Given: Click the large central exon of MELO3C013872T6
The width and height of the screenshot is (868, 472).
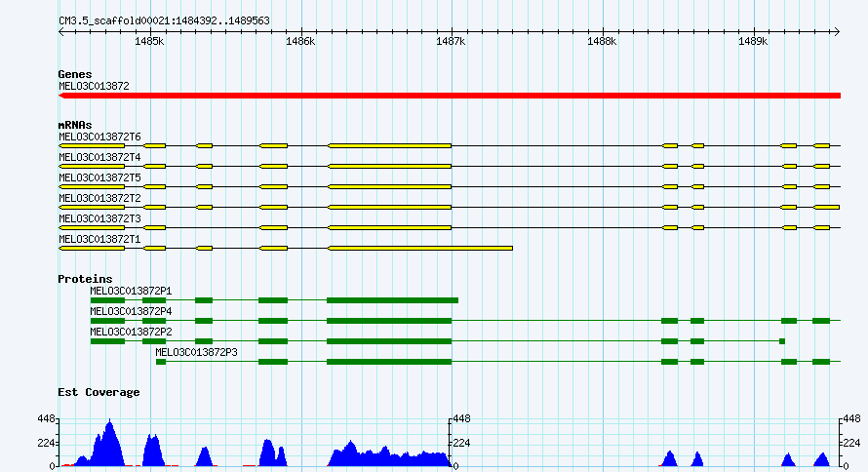Looking at the screenshot, I should 390,145.
